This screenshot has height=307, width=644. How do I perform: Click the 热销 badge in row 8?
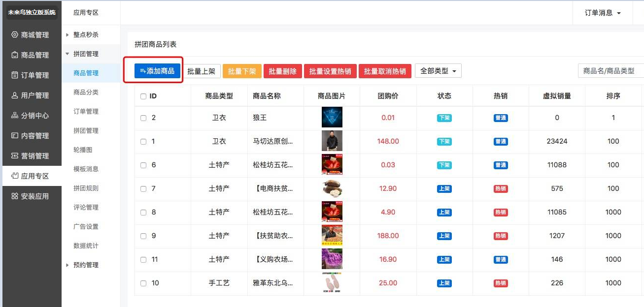point(501,213)
